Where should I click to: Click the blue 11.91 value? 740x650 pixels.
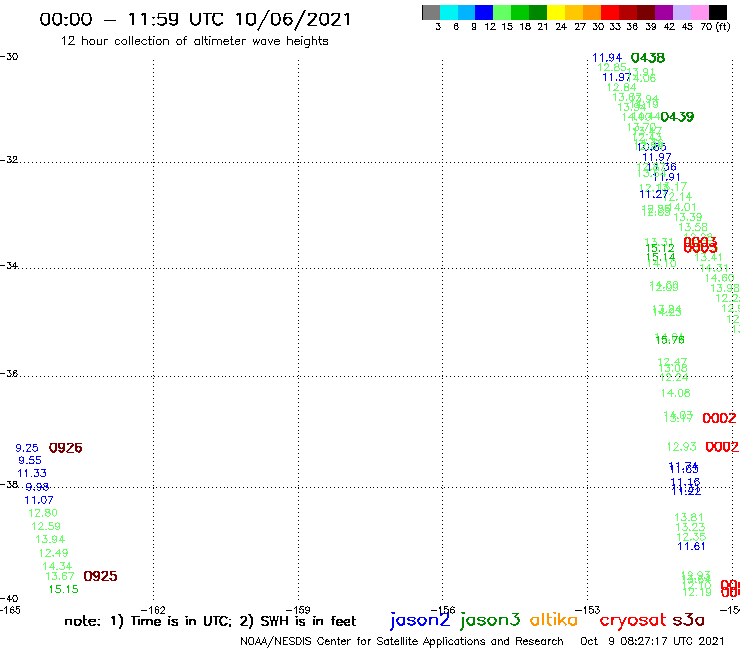667,177
